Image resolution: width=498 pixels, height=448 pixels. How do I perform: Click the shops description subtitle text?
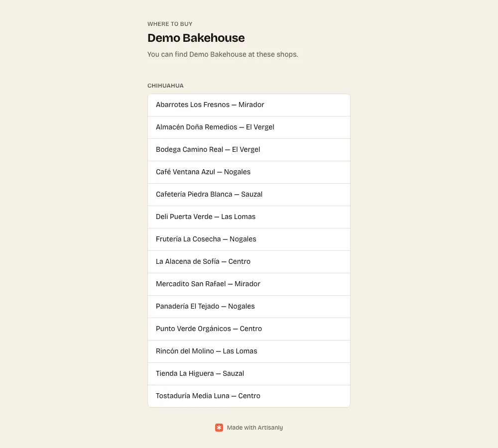[x=223, y=54]
